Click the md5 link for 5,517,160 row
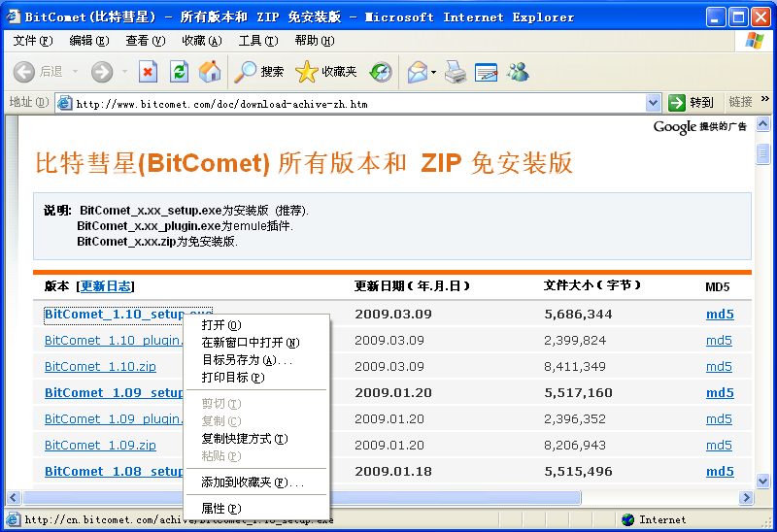The image size is (777, 532). coord(720,393)
